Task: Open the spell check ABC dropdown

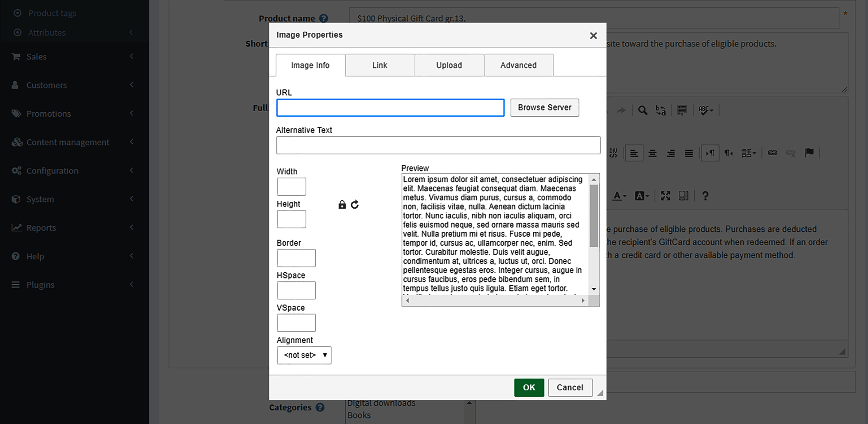Action: pyautogui.click(x=705, y=110)
